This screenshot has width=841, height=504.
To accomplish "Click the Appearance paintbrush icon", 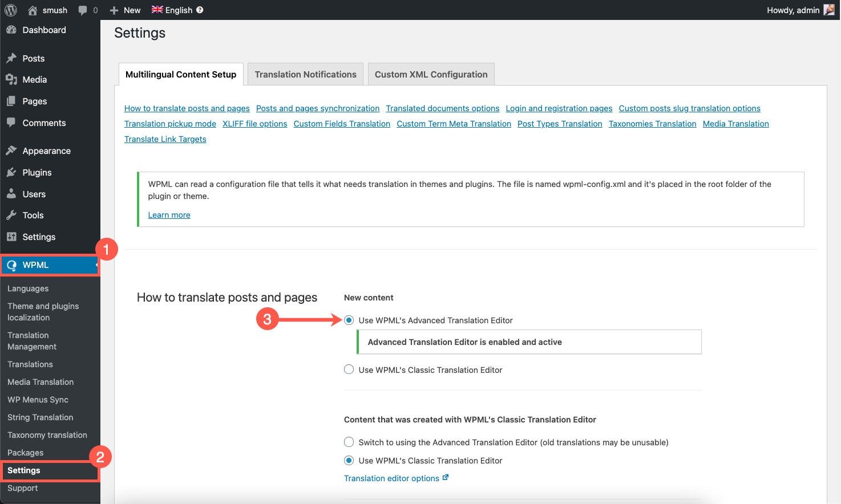I will point(11,151).
